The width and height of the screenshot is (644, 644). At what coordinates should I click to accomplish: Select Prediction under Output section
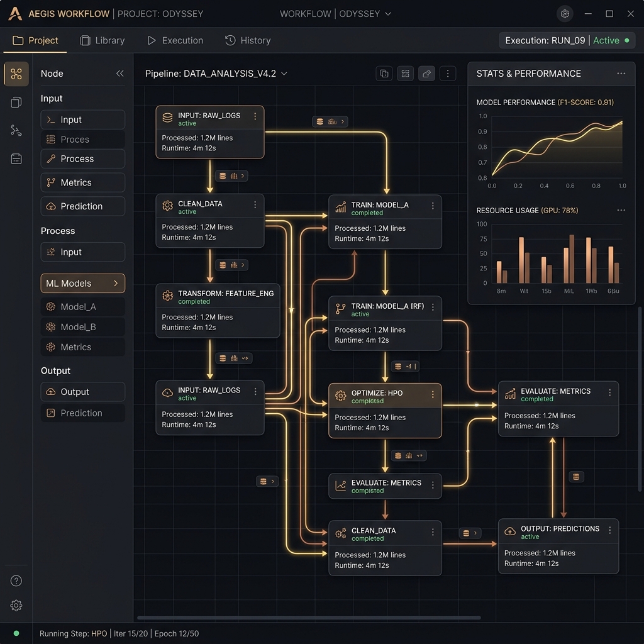click(x=82, y=413)
